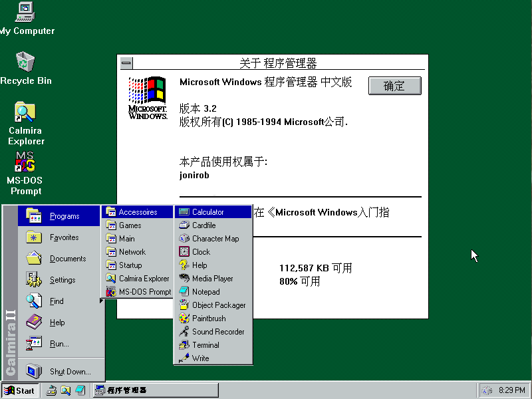This screenshot has height=399, width=532.
Task: Launch the magnifier-folder Explorer icon in the taskbar
Action: tap(65, 390)
